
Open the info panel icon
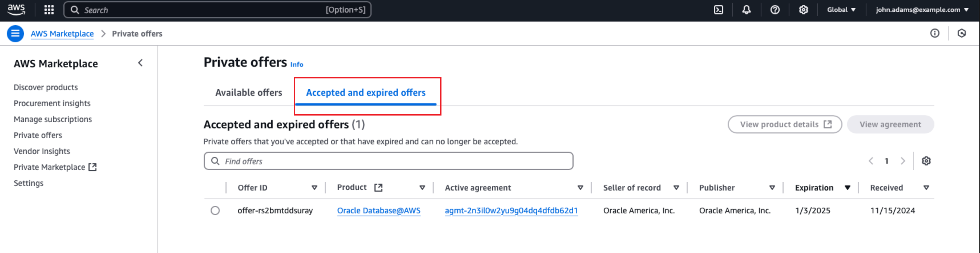click(x=935, y=33)
